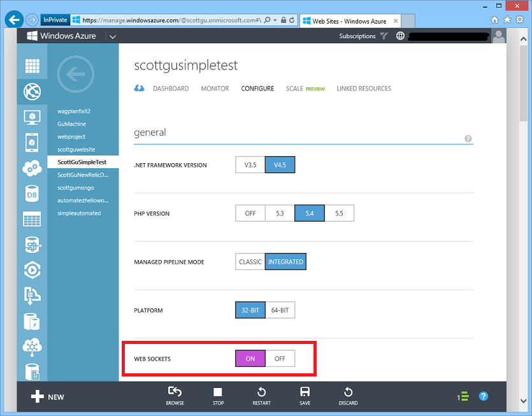Click the browser back navigation button
The width and height of the screenshot is (532, 416).
(x=14, y=20)
